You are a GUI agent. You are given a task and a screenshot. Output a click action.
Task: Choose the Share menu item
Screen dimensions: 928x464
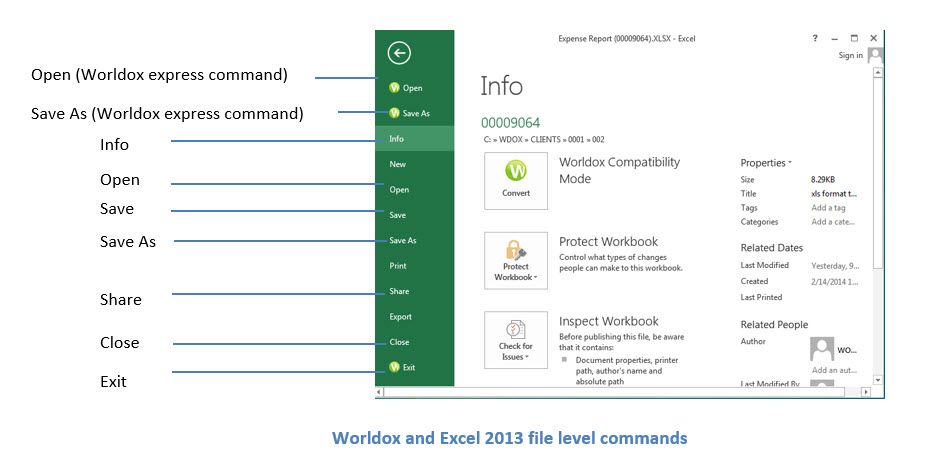pyautogui.click(x=415, y=291)
